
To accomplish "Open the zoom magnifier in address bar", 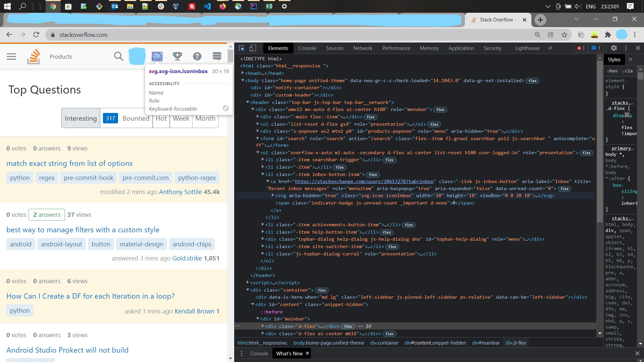I will (x=537, y=35).
